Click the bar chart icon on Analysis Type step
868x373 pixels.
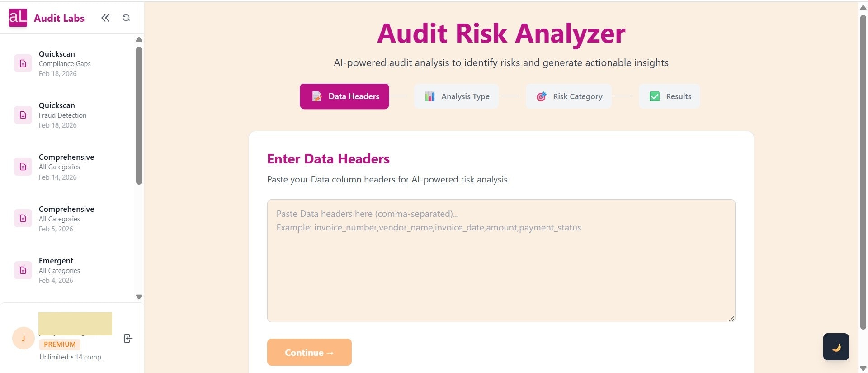(429, 96)
